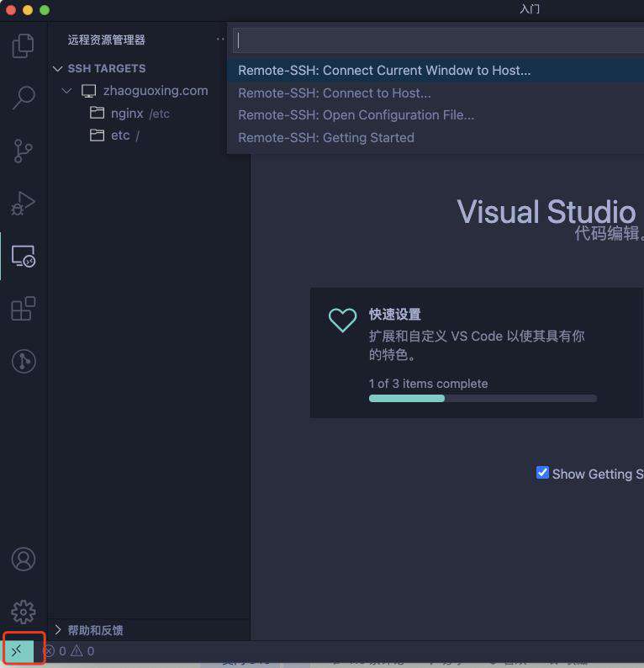Screen dimensions: 644x668
Task: Click the computer icon beside zhaoguoxing.com
Action: (89, 91)
